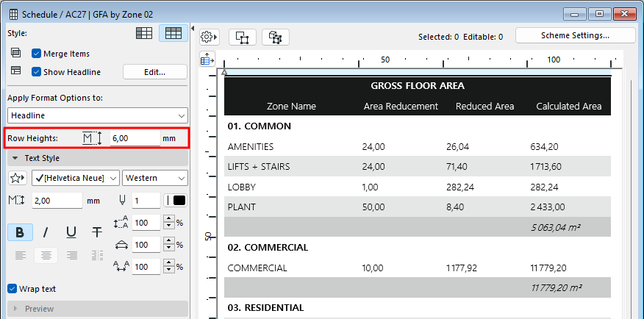Open the Apply Format Options Headline dropdown
This screenshot has height=319, width=644.
point(97,116)
